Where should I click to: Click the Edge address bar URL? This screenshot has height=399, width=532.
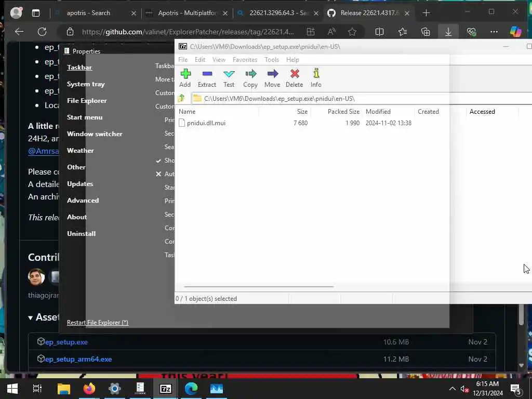tap(188, 32)
